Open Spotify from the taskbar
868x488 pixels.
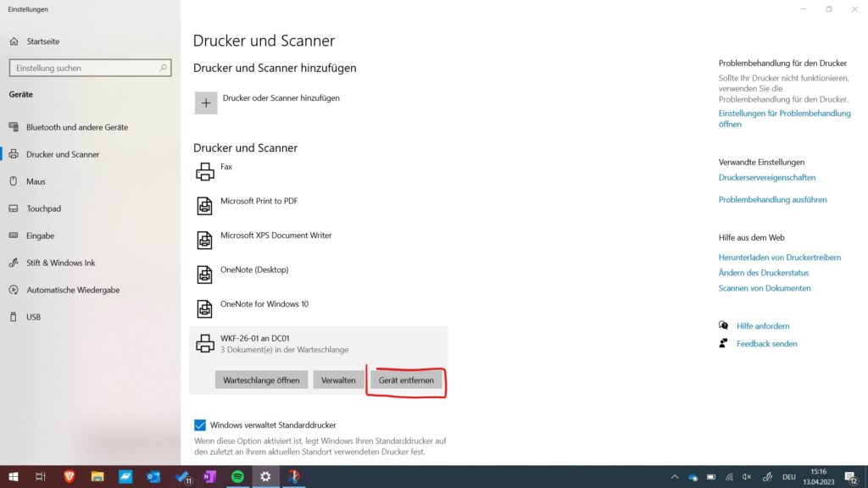237,476
